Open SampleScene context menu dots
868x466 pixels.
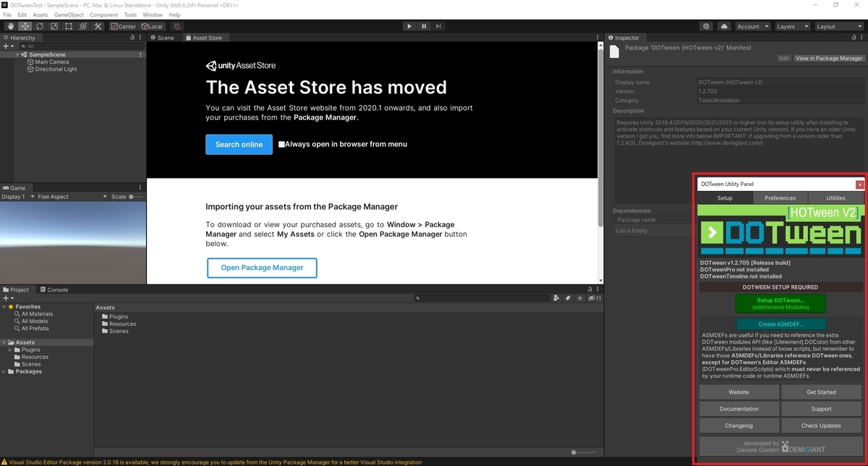pos(140,54)
